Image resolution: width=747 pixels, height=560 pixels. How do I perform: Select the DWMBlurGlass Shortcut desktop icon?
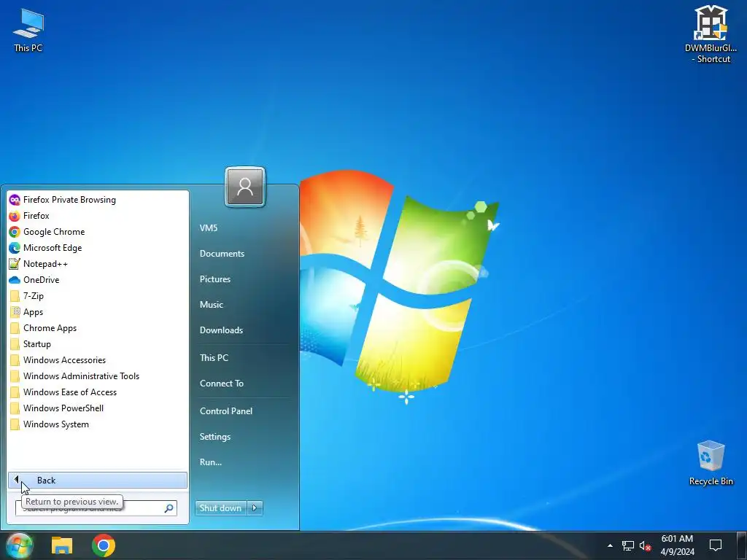pyautogui.click(x=711, y=34)
